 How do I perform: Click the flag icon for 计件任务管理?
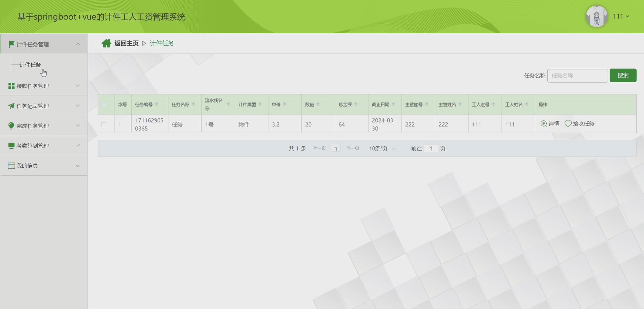[x=11, y=44]
